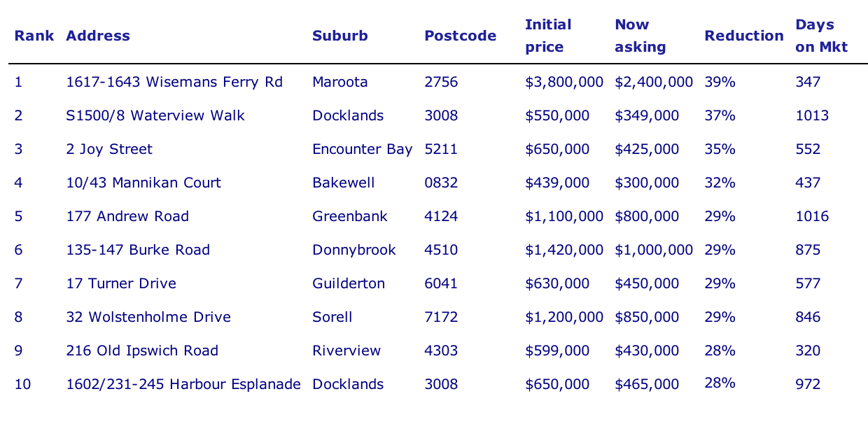Open 135-147 Burke Road listing
Viewport: 868px width, 424px height.
(x=138, y=250)
